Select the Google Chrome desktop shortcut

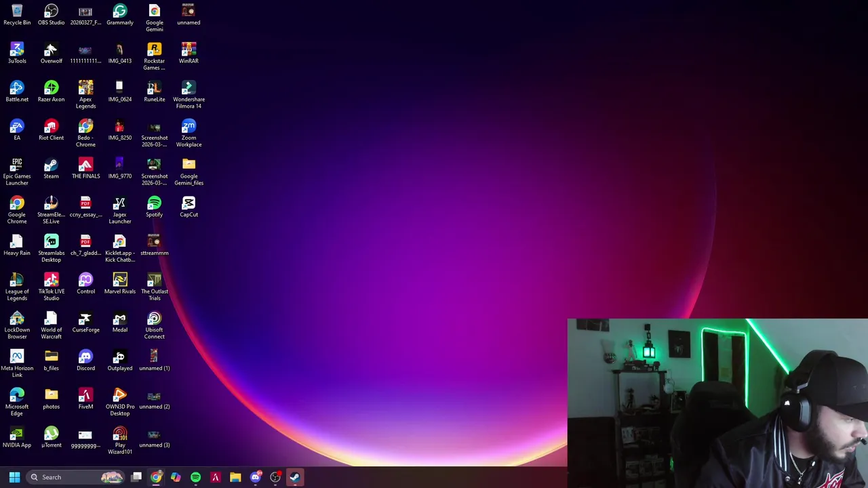(x=17, y=210)
